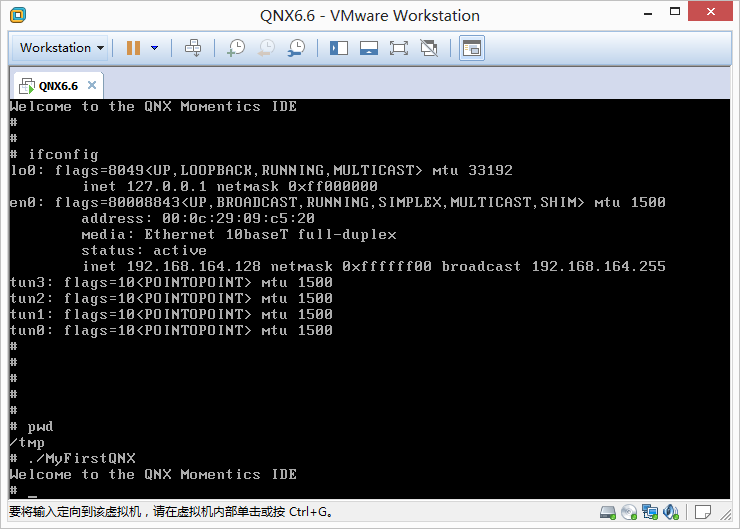Click the message log icon in status bar
This screenshot has width=740, height=529.
[703, 512]
